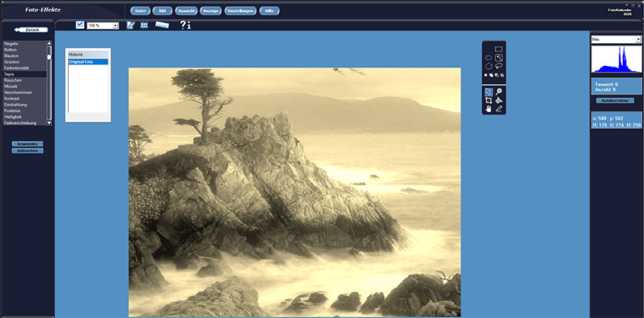Screen dimensions: 644x318
Task: Select the Mosaik effect in list
Action: [x=11, y=86]
